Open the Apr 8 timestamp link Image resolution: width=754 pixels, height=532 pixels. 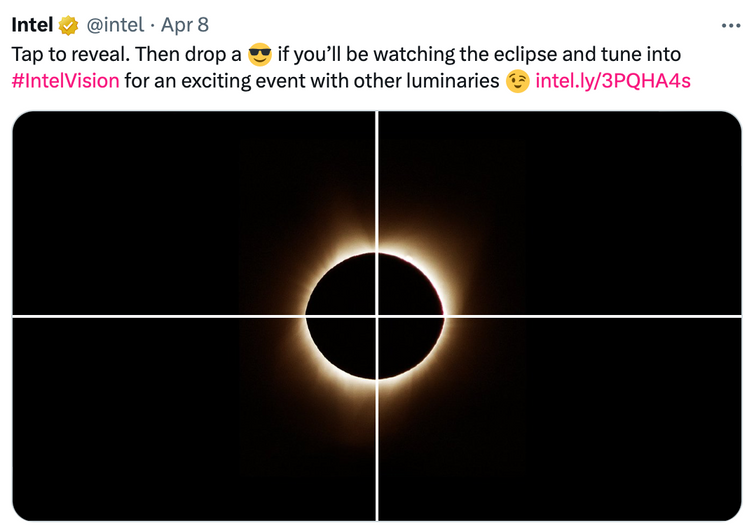pyautogui.click(x=185, y=25)
